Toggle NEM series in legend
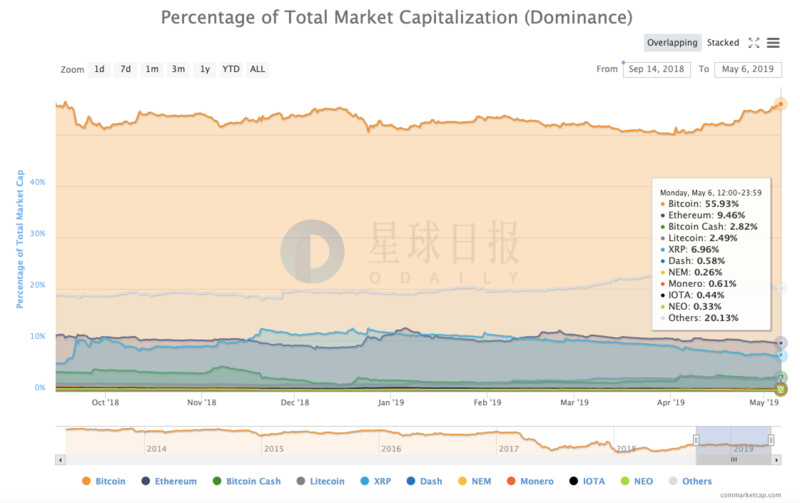The height and width of the screenshot is (503, 800). 474,481
